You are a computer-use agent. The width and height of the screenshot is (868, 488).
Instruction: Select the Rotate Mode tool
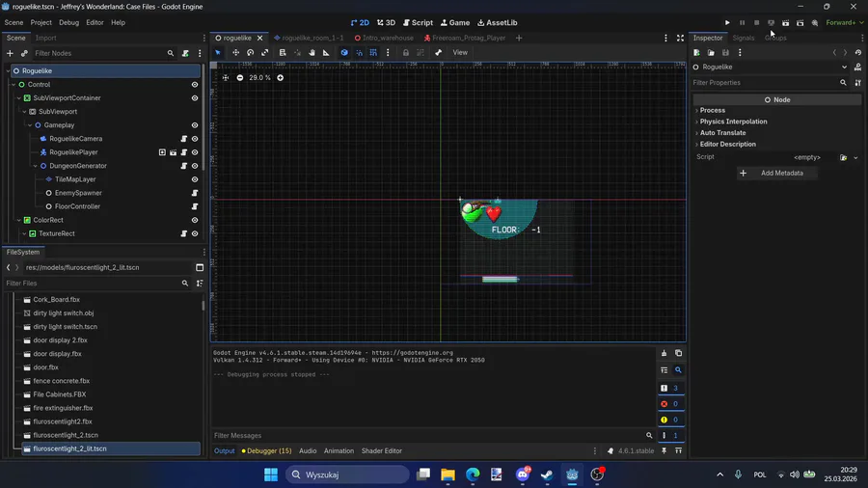click(250, 53)
